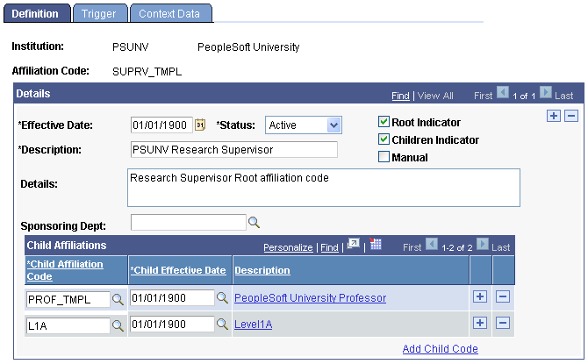588x364 pixels.
Task: Switch to the Context Data tab
Action: click(170, 13)
